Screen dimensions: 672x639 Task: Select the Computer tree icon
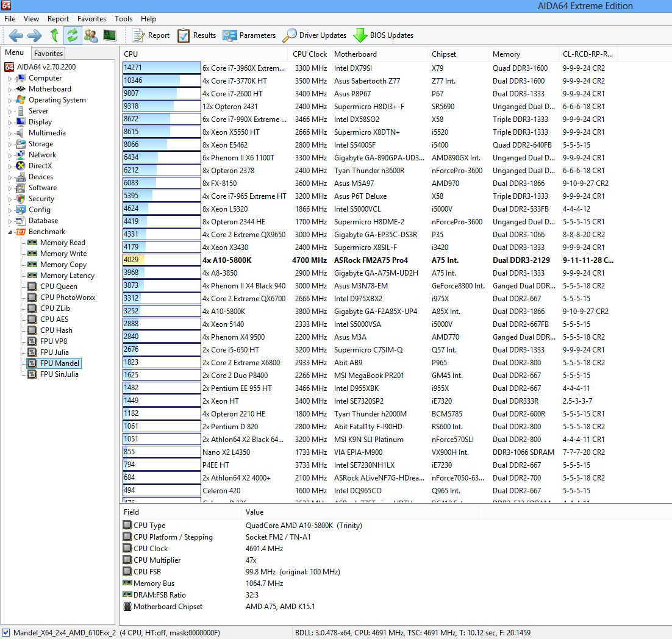[20, 78]
